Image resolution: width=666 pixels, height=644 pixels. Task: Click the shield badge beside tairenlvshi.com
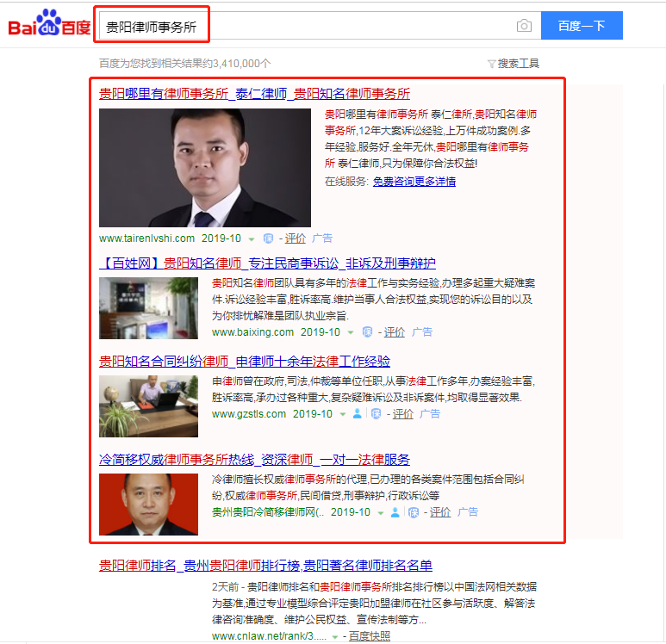[268, 238]
